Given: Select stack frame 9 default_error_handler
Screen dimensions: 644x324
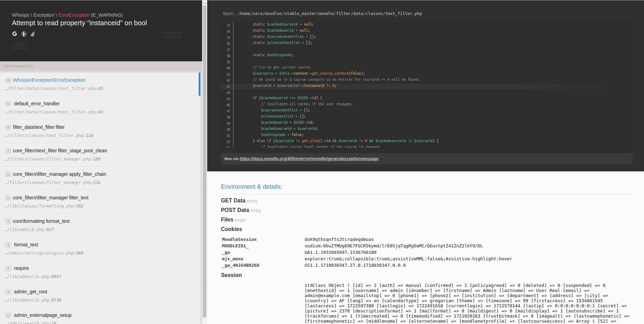Looking at the screenshot, I should [x=100, y=108].
